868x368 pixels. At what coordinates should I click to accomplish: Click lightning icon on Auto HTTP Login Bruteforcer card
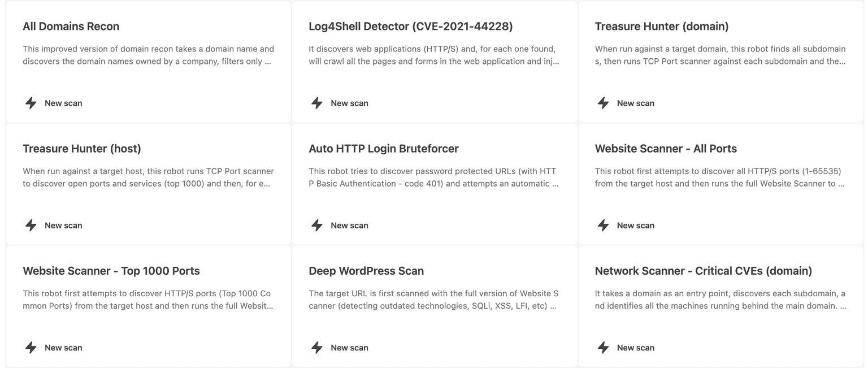pyautogui.click(x=317, y=225)
